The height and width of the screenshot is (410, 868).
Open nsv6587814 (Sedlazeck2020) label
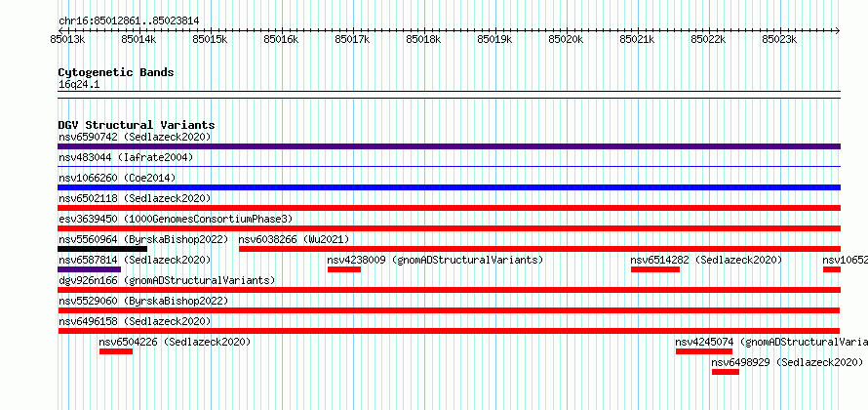(135, 260)
